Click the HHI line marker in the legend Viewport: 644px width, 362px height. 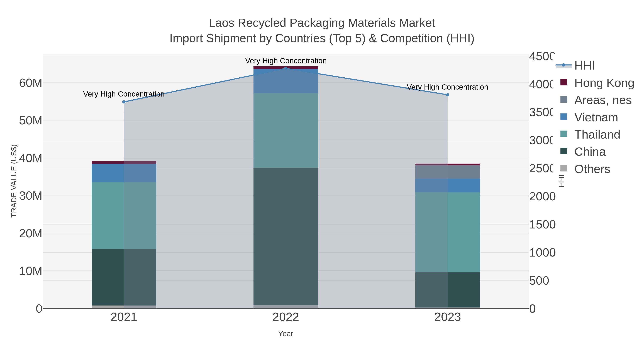(x=563, y=65)
